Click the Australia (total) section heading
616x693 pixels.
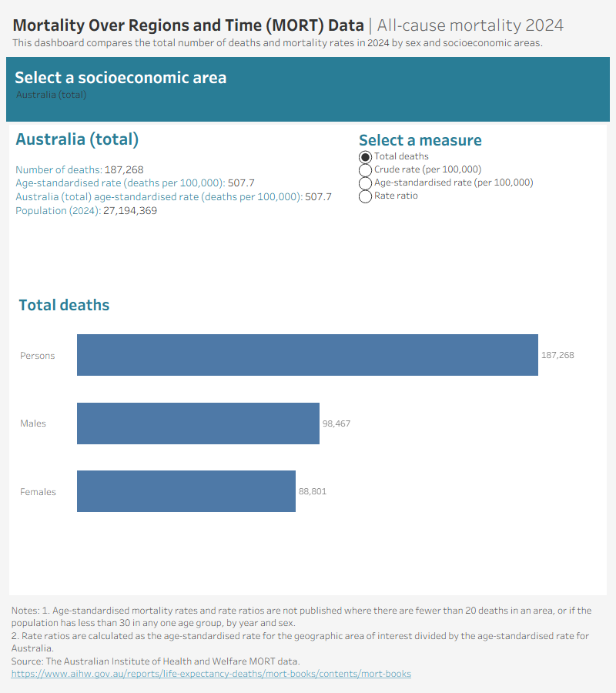point(77,139)
